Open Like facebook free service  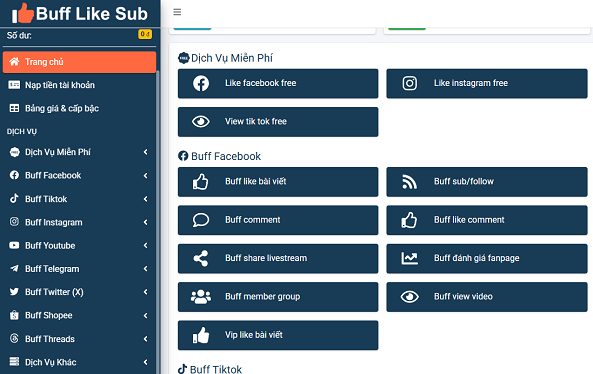278,84
